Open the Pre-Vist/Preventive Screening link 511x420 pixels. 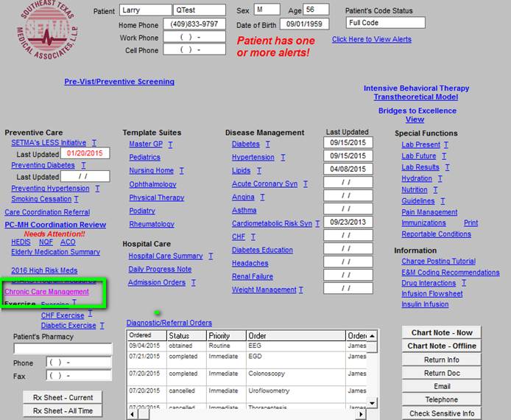point(119,82)
